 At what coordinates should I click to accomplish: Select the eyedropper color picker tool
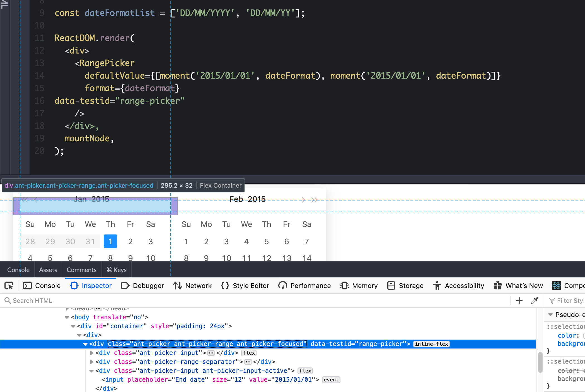click(x=535, y=301)
